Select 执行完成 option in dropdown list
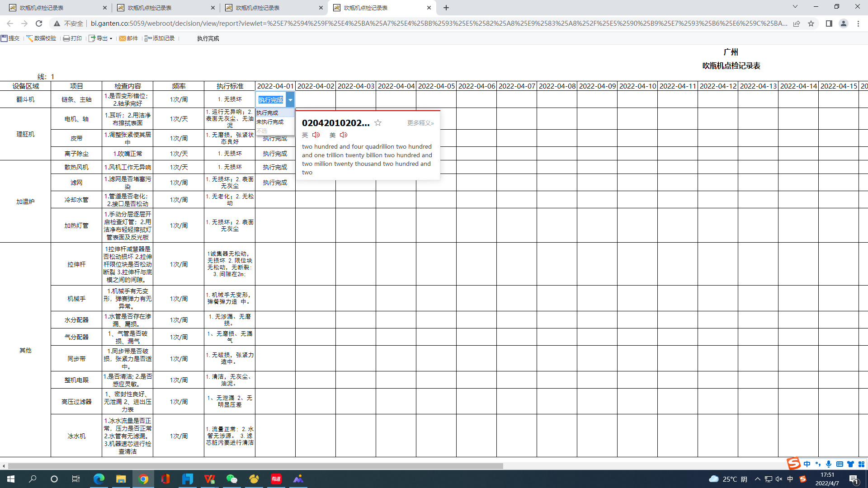Image resolution: width=868 pixels, height=488 pixels. click(x=267, y=113)
